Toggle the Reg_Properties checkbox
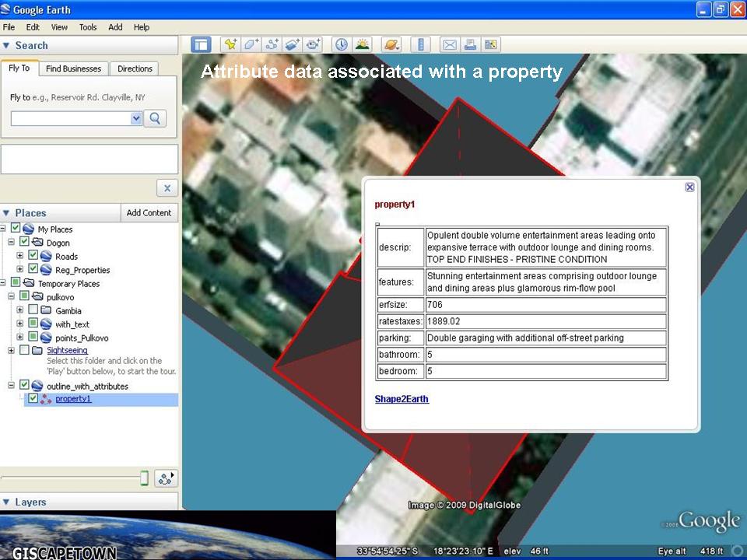The image size is (747, 560). coord(33,269)
